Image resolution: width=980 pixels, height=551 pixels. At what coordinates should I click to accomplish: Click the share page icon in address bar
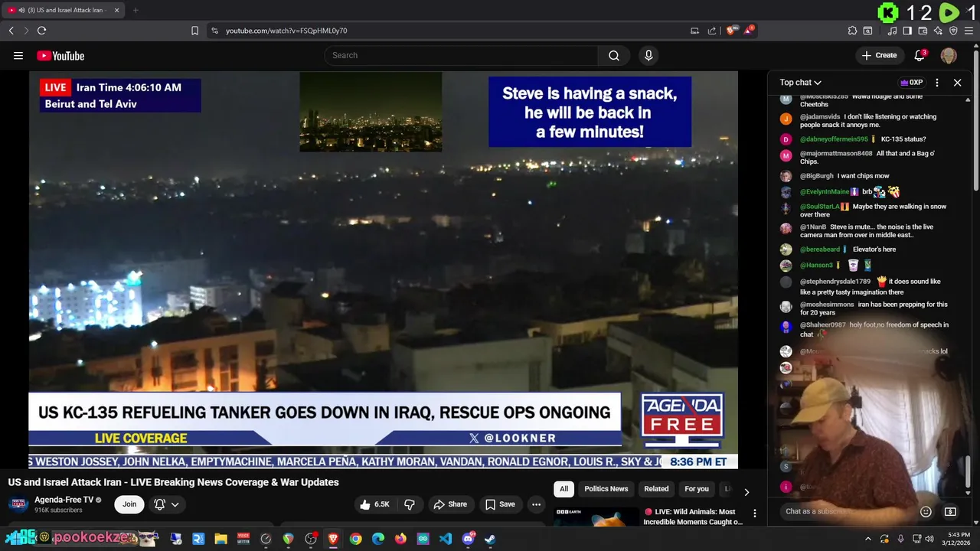click(712, 31)
